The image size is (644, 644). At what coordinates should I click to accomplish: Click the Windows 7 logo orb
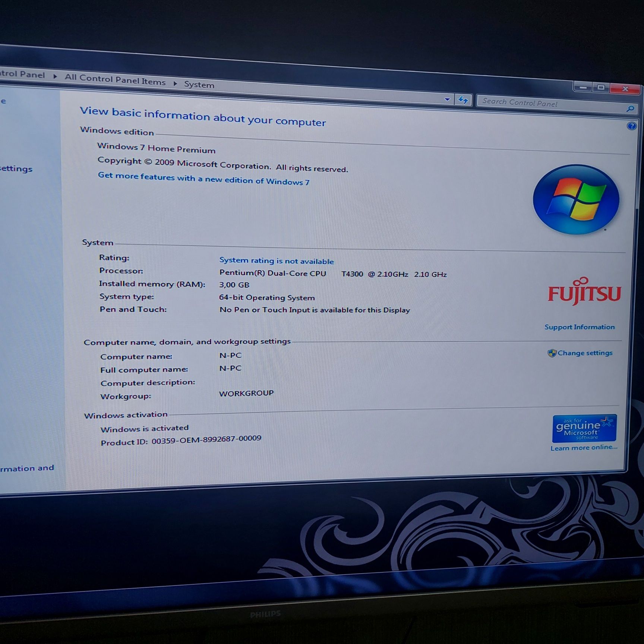coord(576,200)
